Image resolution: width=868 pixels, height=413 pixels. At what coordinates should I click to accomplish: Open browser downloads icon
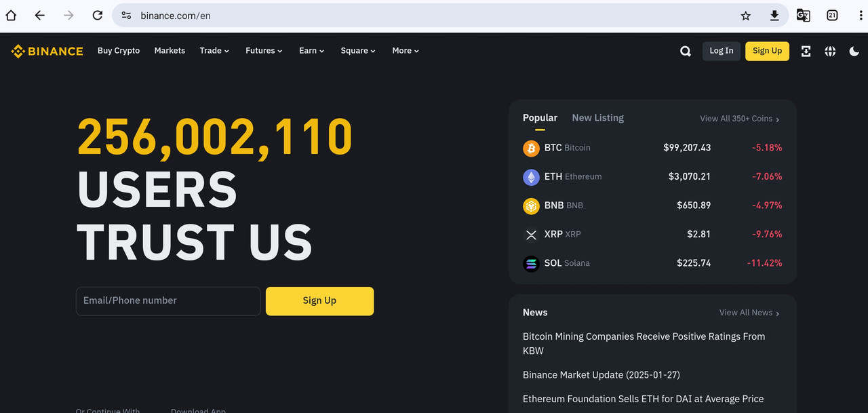(x=774, y=16)
